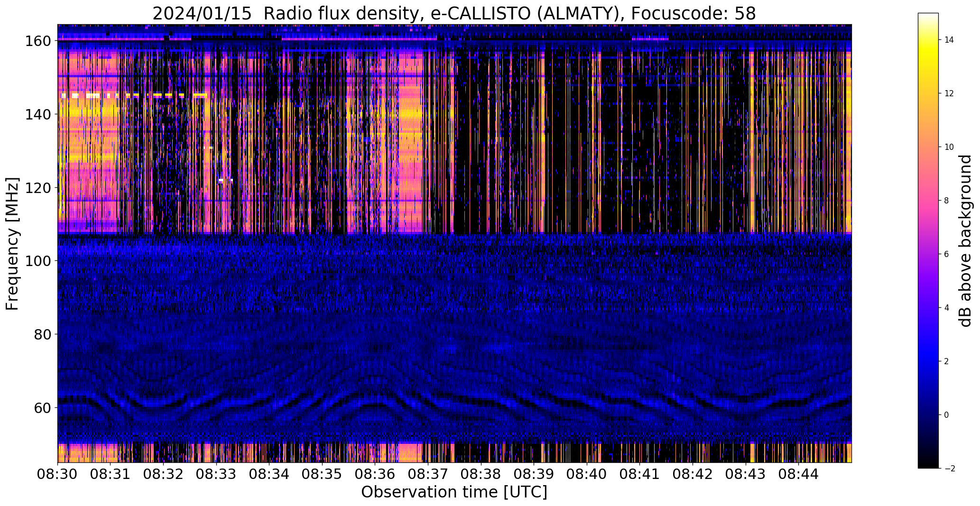Click the colorbar tick label 4
Screen dimensions: 980x506
947,308
